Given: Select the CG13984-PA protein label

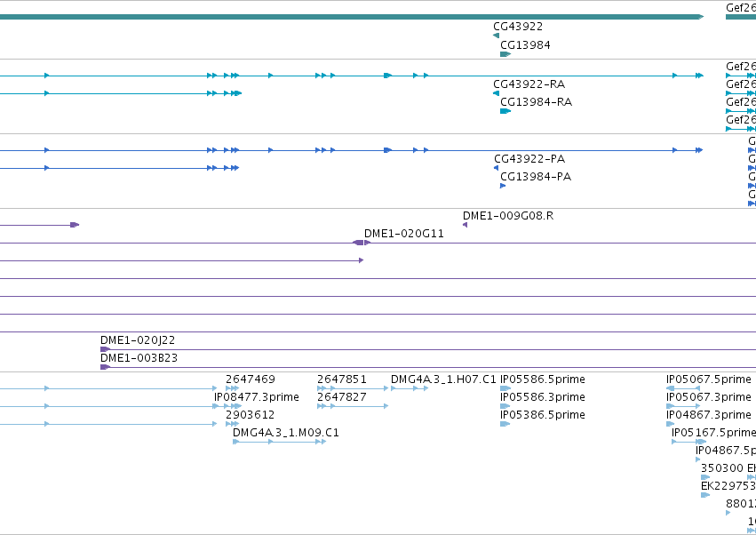Looking at the screenshot, I should 536,177.
